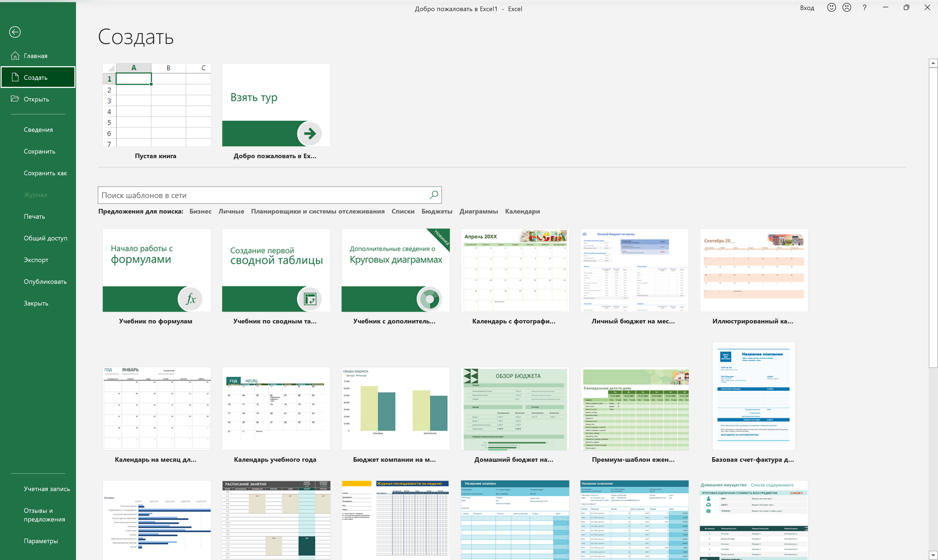
Task: Open Домашнее имущество список template
Action: tap(754, 520)
